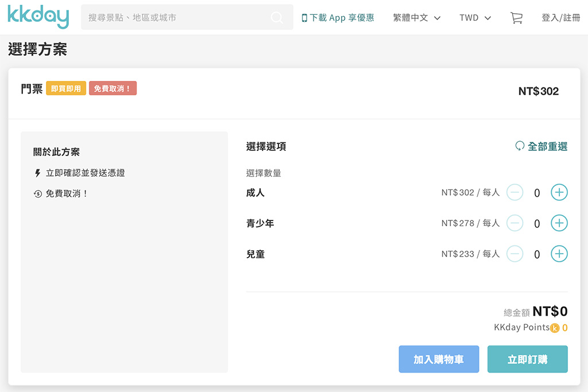This screenshot has height=392, width=588.
Task: Increase child (兒童) ticket quantity
Action: click(x=559, y=254)
